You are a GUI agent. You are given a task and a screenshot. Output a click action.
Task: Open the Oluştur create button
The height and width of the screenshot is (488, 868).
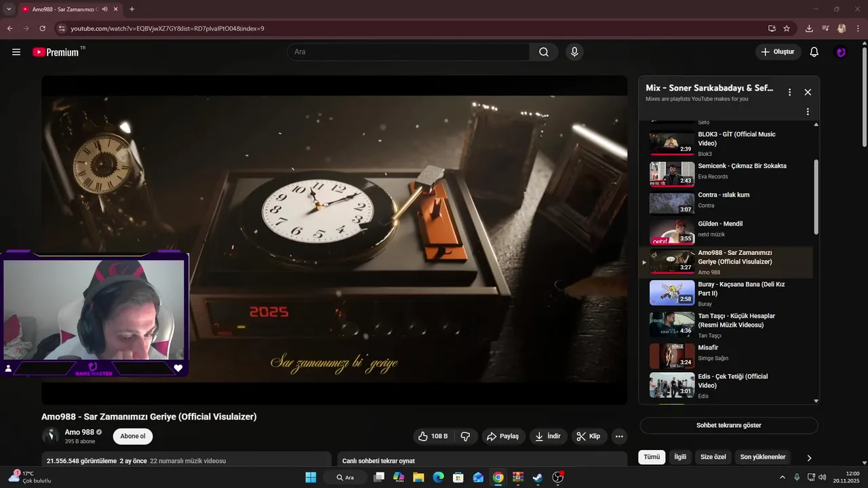pyautogui.click(x=778, y=52)
